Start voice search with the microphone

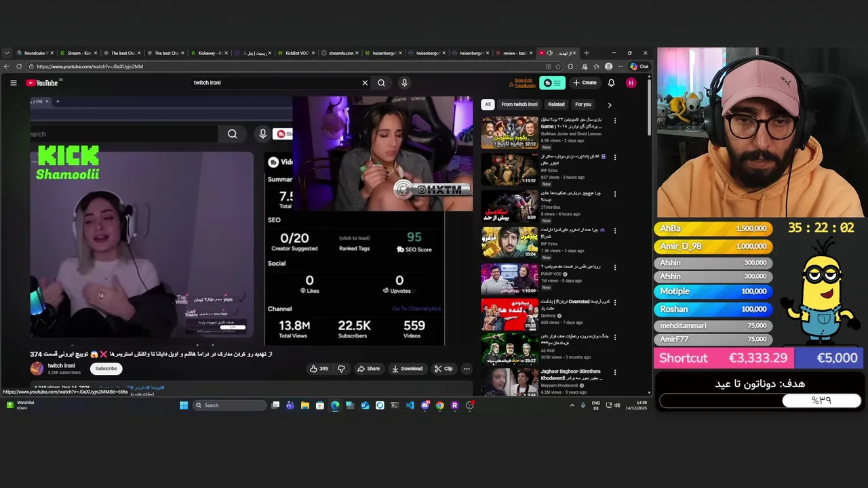(404, 83)
